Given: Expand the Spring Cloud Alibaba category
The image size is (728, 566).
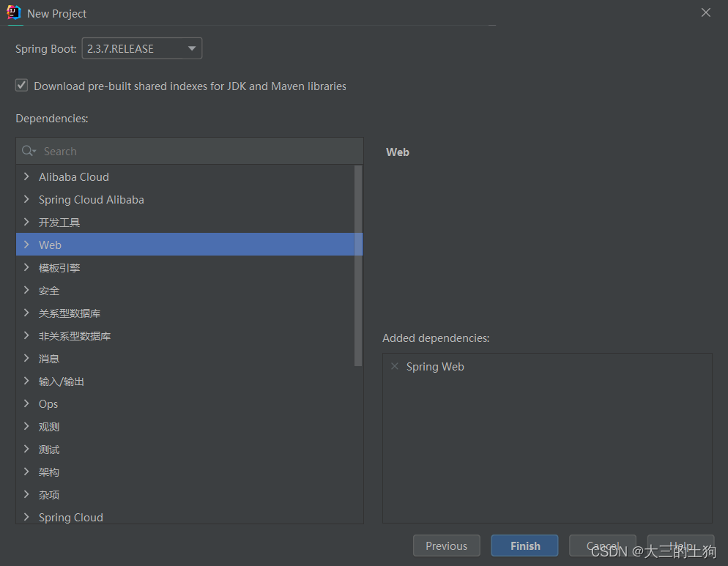Looking at the screenshot, I should (x=26, y=199).
